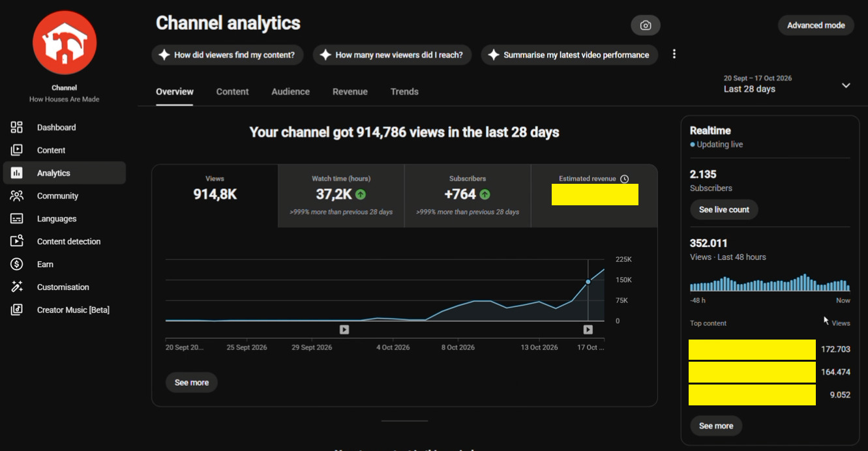868x451 pixels.
Task: Click the Analytics bar chart icon
Action: click(x=17, y=173)
